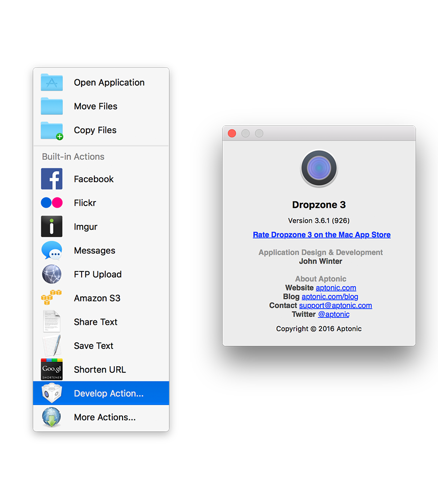Click the Flickr dots icon
Viewport: 438px width, 504px height.
coord(52,203)
